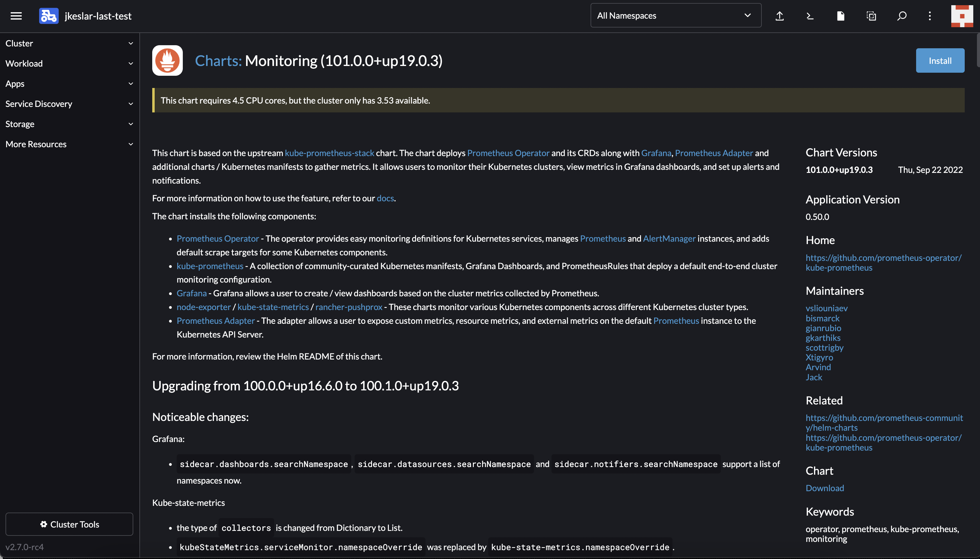Open the three-dot actions menu
980x559 pixels.
[x=929, y=16]
